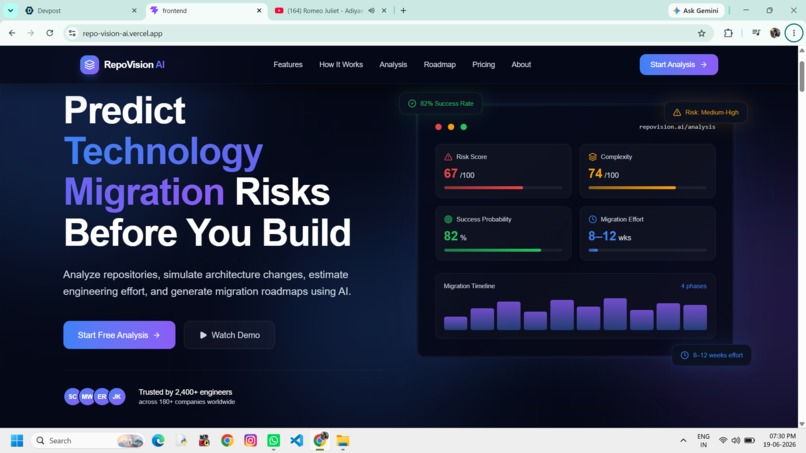Open the ENG IN language switcher
Image resolution: width=806 pixels, height=453 pixels.
coord(703,441)
